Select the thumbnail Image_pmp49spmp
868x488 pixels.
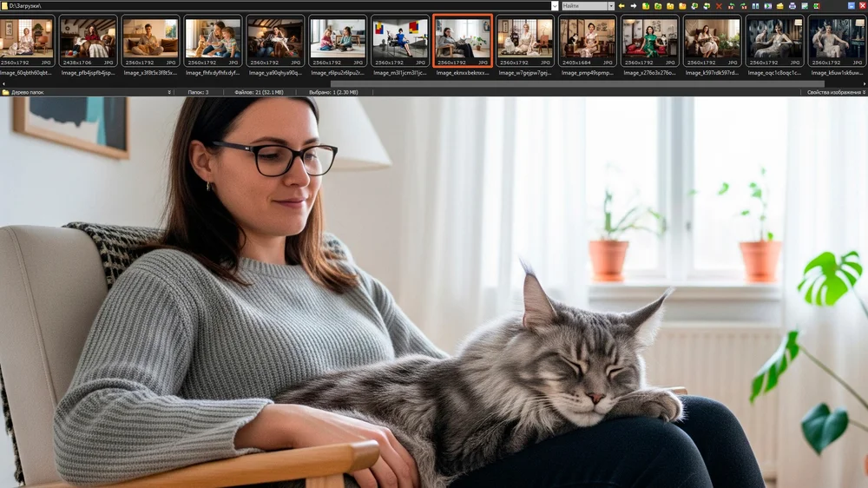point(588,41)
